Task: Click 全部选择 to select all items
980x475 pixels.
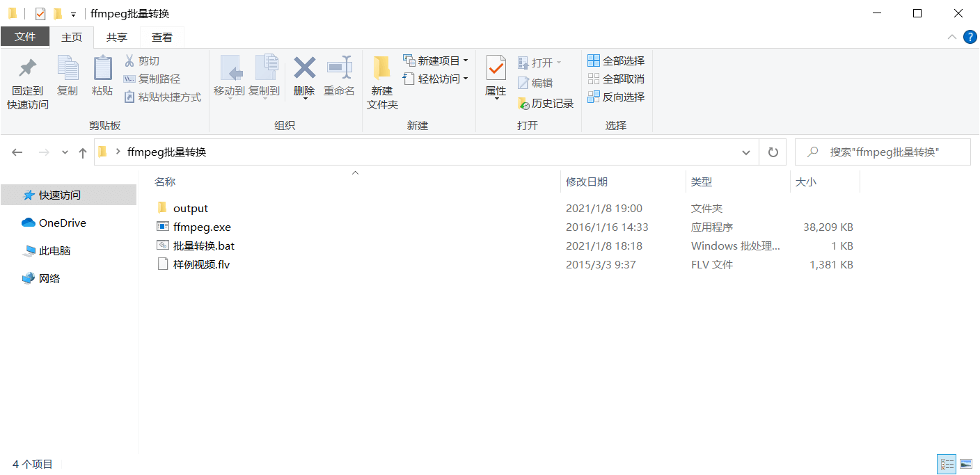Action: pos(616,61)
